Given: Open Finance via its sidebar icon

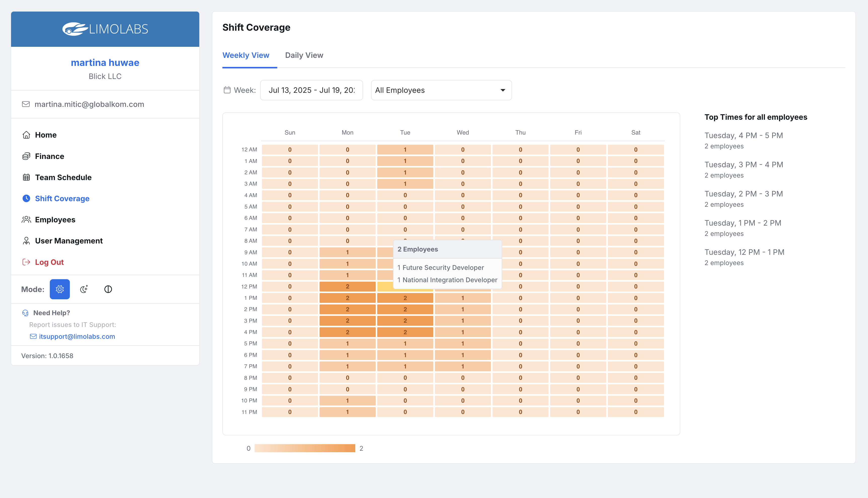Looking at the screenshot, I should pos(26,156).
